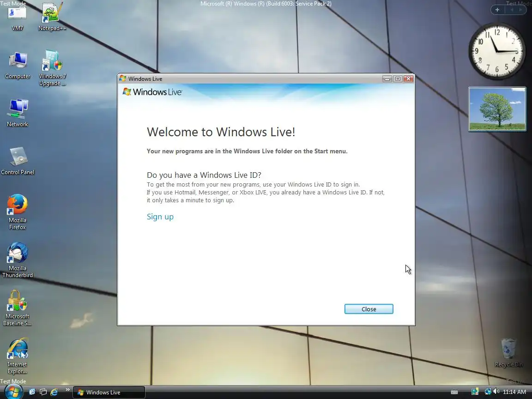Select the Computer desktop icon

[x=18, y=66]
